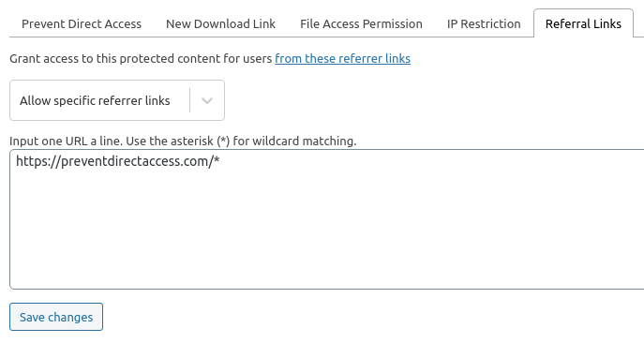This screenshot has height=343, width=644.
Task: Follow the 'from these referrer links' link
Action: click(x=342, y=59)
